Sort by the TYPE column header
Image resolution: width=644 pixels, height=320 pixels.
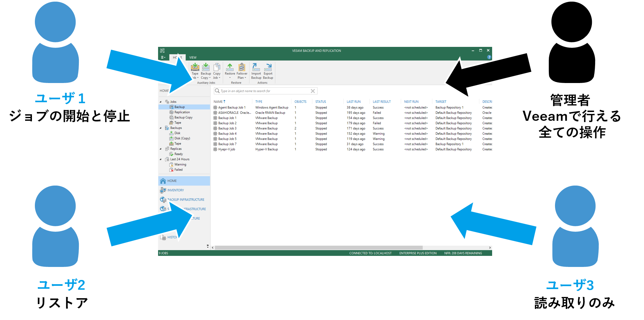coord(259,102)
